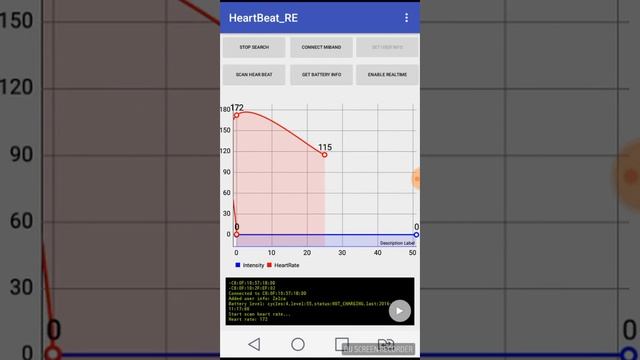Tap the dual SIM switch icon in navigation bar
Image resolution: width=640 pixels, height=360 pixels.
(x=385, y=344)
